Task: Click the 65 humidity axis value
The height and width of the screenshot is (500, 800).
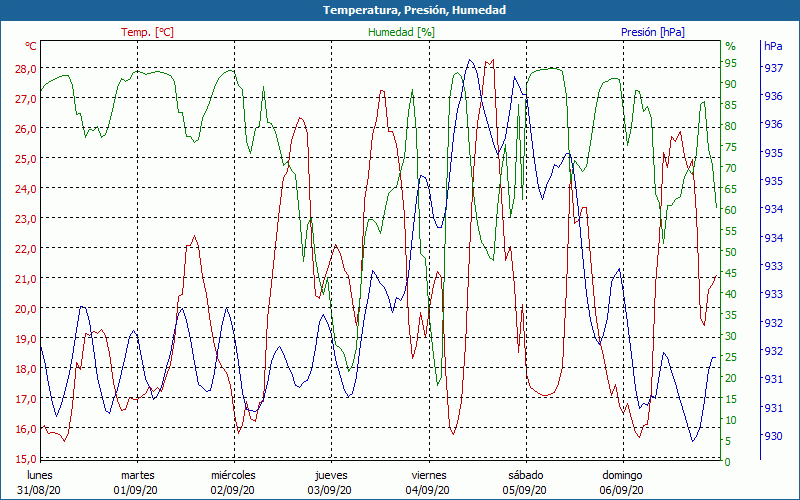Action: (x=731, y=189)
